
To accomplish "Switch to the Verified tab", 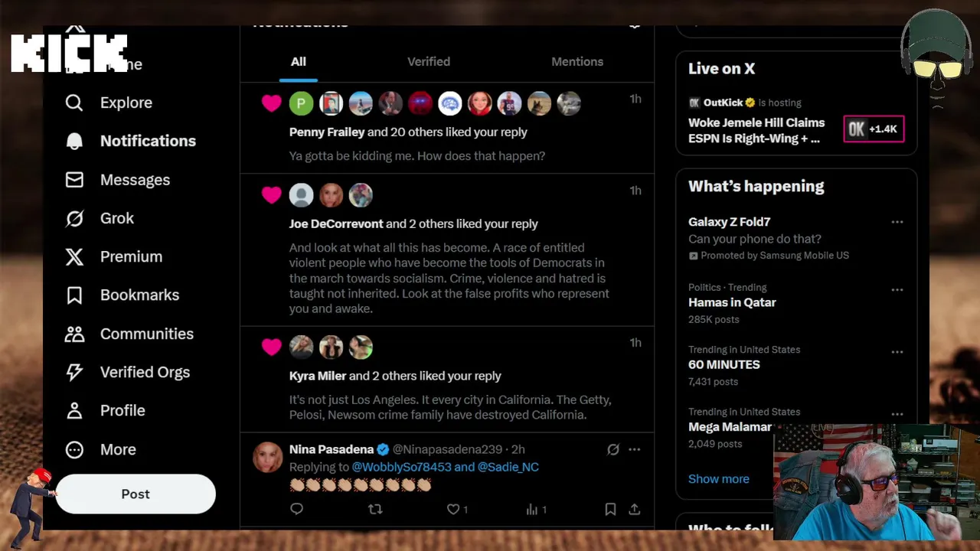I will [x=429, y=61].
